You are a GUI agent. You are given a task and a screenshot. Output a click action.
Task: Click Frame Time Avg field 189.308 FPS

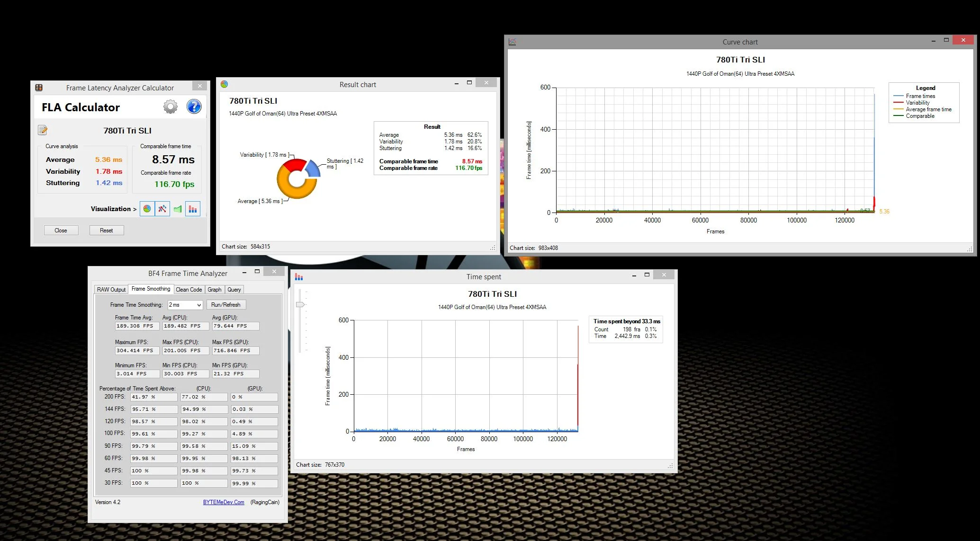(x=137, y=326)
